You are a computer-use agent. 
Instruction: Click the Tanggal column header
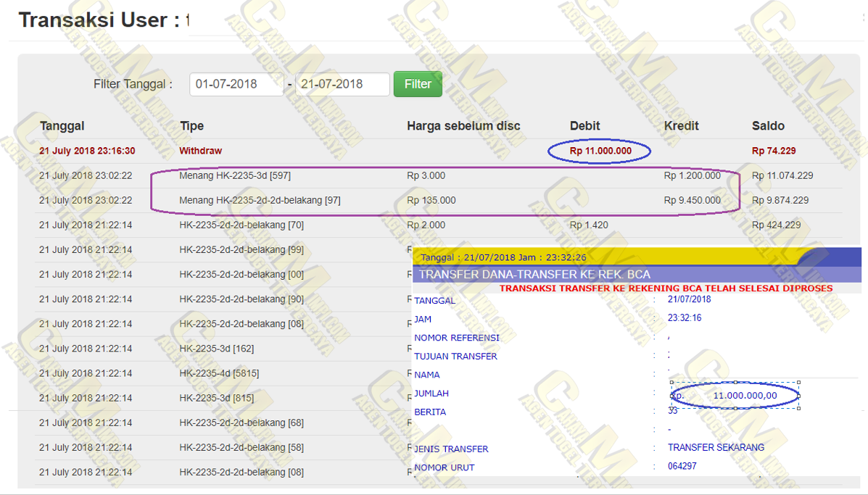point(62,126)
